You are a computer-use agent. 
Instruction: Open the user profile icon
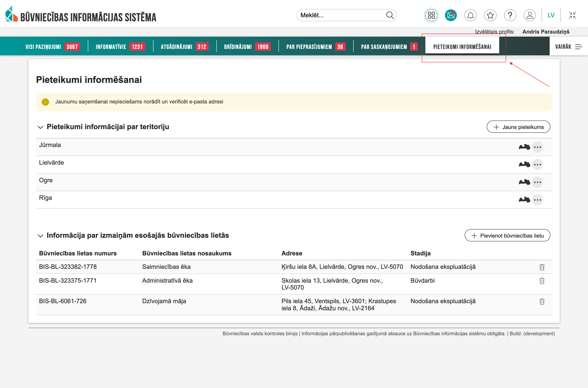pos(530,15)
